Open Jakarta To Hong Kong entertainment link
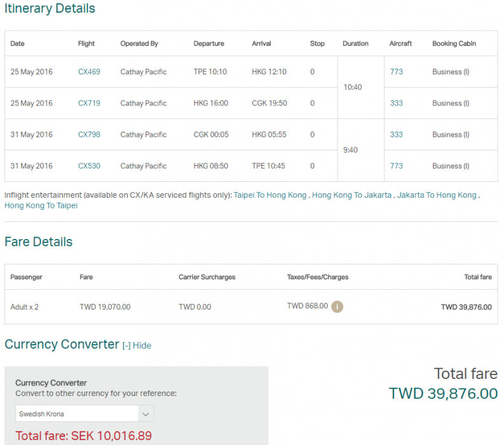 437,195
